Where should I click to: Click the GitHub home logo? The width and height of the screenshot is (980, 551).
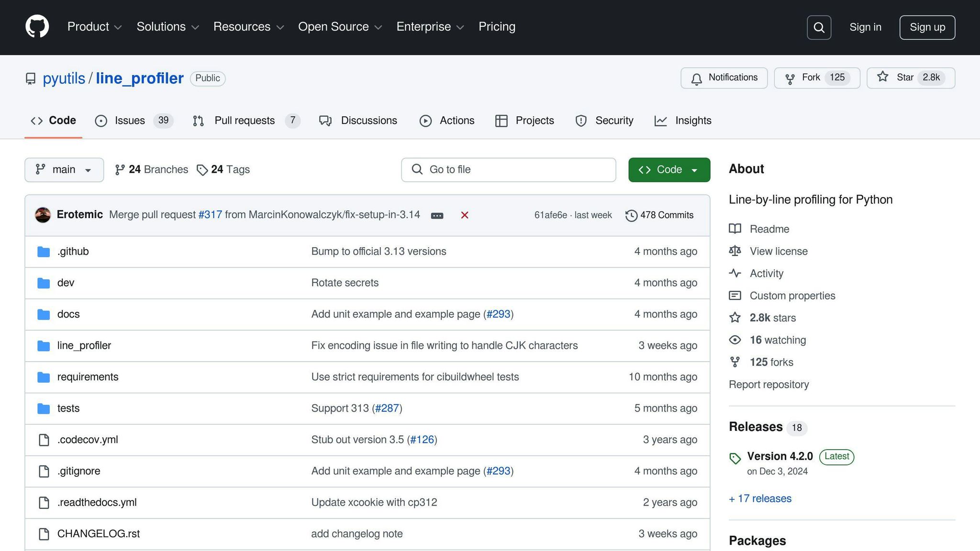coord(37,26)
